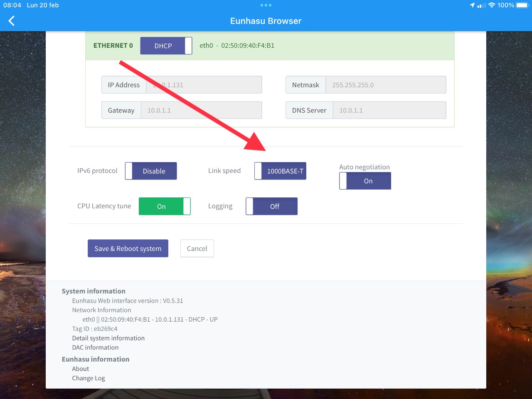This screenshot has height=399, width=532.
Task: Toggle the IPv6 protocol Disable switch
Action: (x=151, y=171)
